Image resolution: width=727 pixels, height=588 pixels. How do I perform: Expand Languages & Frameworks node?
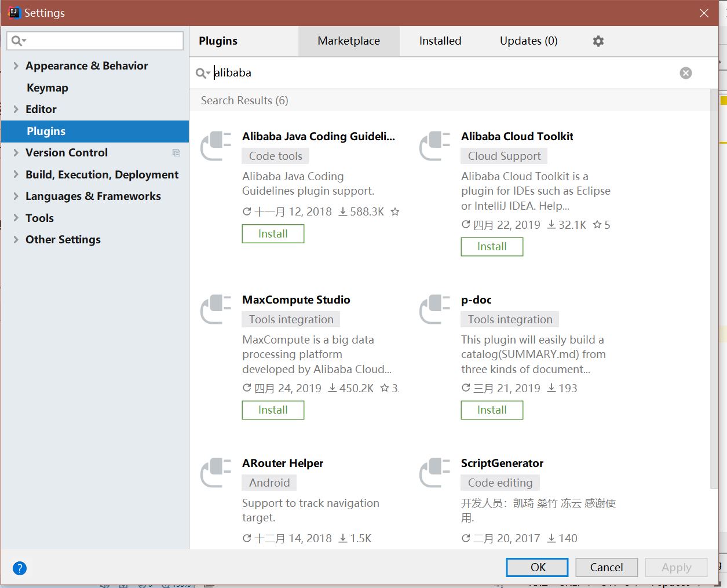16,196
